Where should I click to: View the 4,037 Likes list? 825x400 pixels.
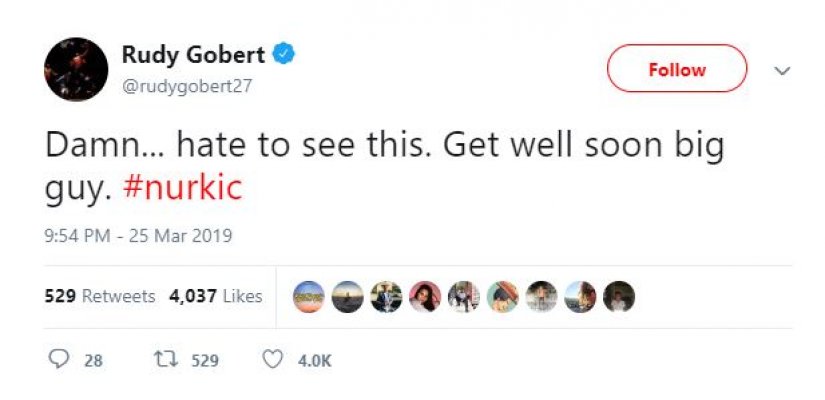click(x=215, y=296)
